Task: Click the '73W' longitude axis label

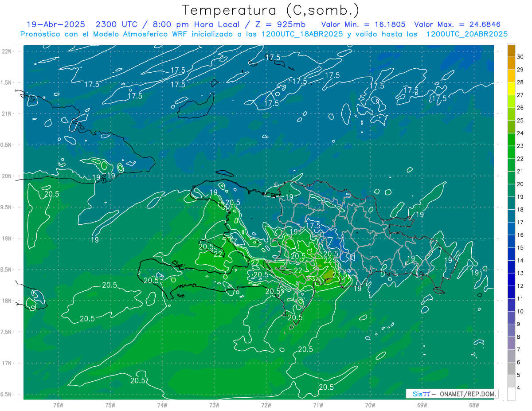Action: [x=214, y=405]
